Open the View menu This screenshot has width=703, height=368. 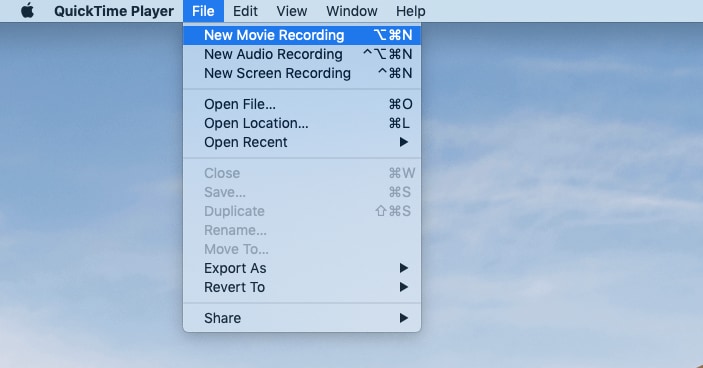click(x=291, y=11)
